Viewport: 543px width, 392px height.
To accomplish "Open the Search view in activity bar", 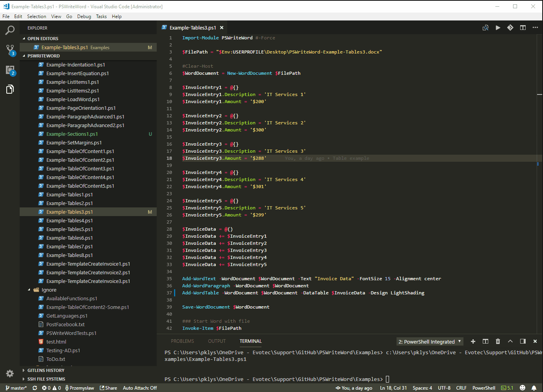I will coord(10,30).
